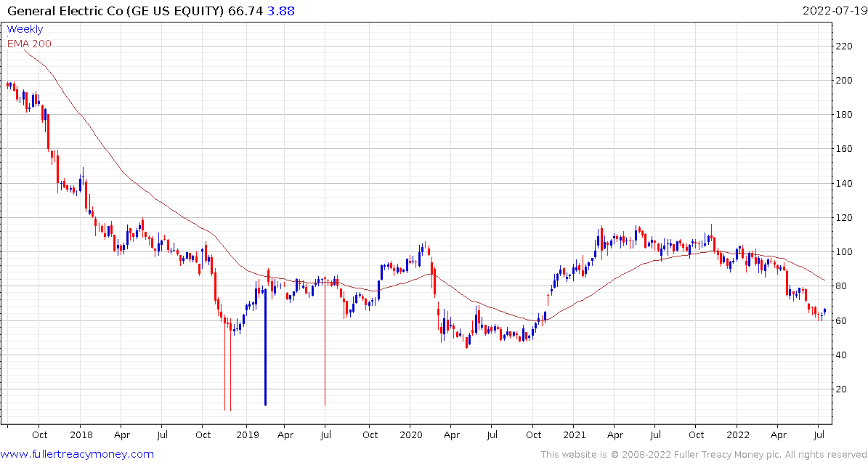Screen dimensions: 868x465
Task: Click the General Electric Co chart title
Action: [115, 10]
